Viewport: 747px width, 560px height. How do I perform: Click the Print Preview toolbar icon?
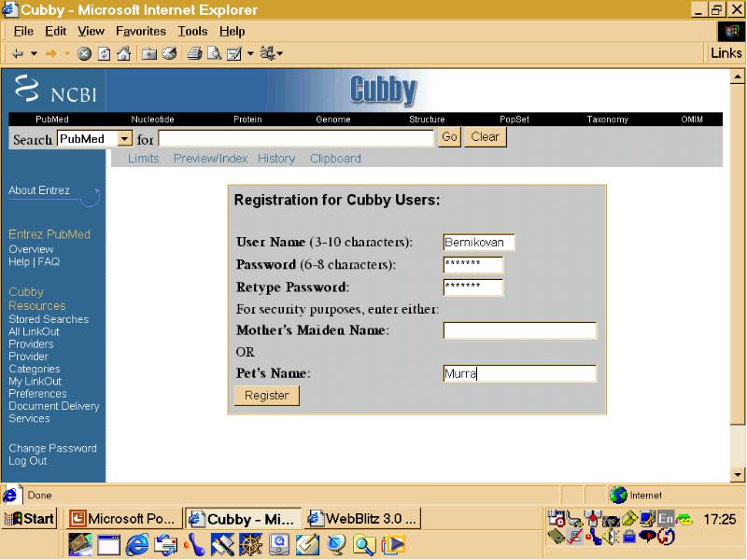(x=214, y=54)
